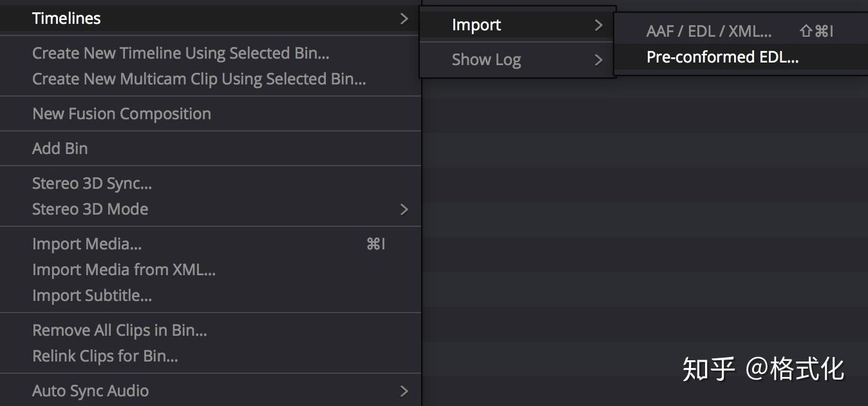The height and width of the screenshot is (406, 868).
Task: Select the Add Bin option
Action: pyautogui.click(x=60, y=149)
